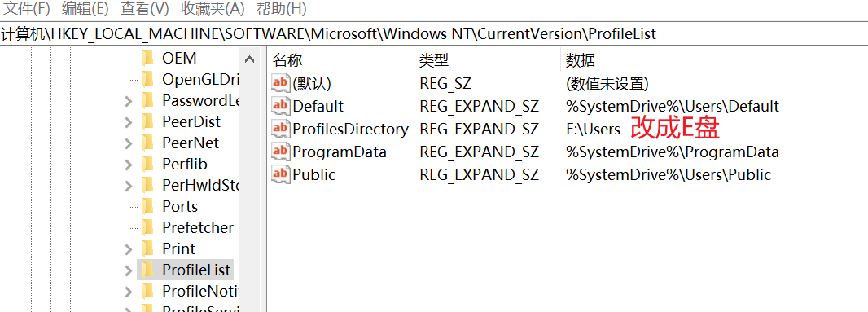The width and height of the screenshot is (868, 312).
Task: Select the ProgramData registry value icon
Action: 281,152
